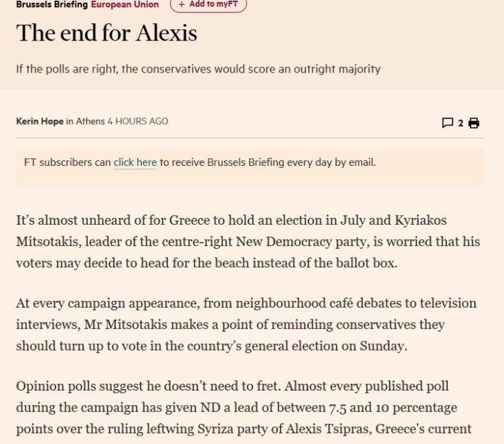The width and height of the screenshot is (504, 444).
Task: Click the plus sign beside Add to myFT
Action: point(182,5)
